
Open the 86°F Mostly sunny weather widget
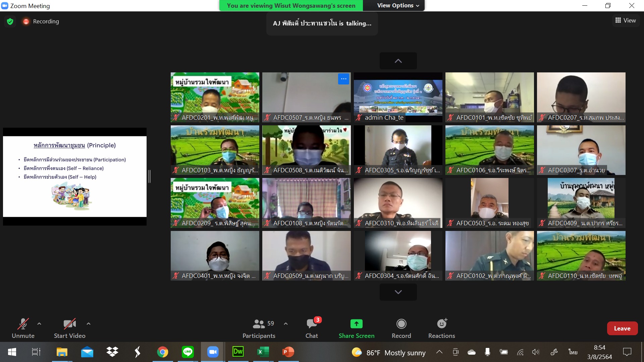(x=388, y=352)
